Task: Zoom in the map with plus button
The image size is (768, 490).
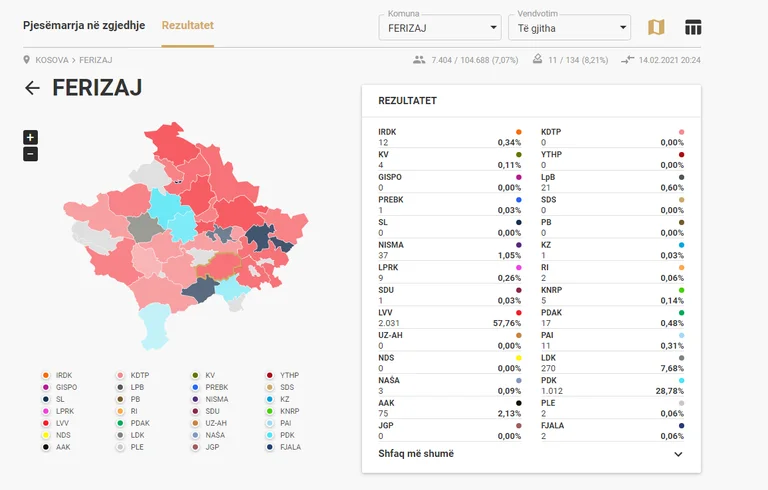Action: pyautogui.click(x=30, y=137)
